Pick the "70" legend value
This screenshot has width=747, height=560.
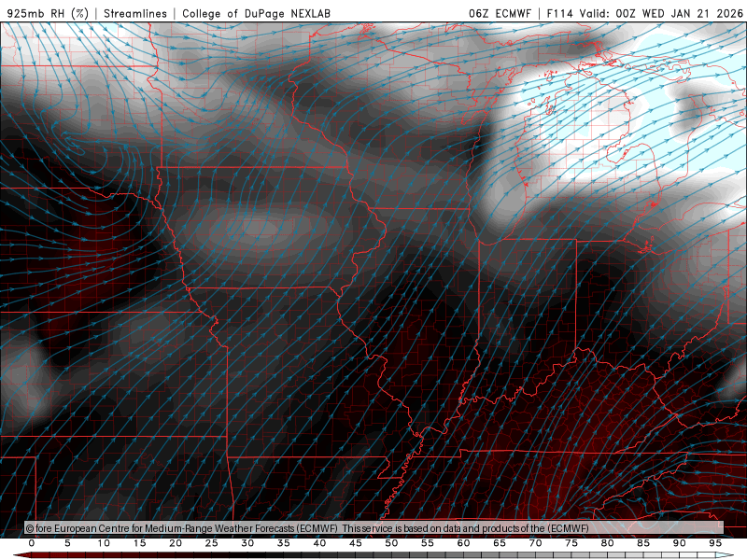coord(535,543)
